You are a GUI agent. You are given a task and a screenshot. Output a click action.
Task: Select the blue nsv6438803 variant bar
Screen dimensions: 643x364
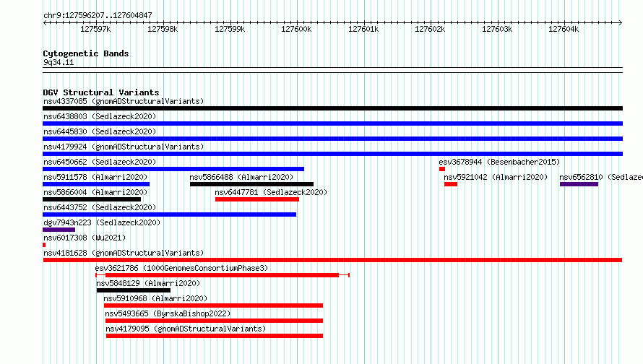click(x=332, y=123)
